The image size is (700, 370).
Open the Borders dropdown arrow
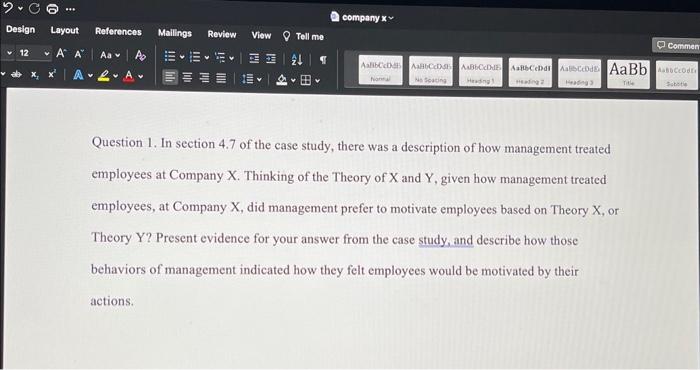(x=317, y=81)
